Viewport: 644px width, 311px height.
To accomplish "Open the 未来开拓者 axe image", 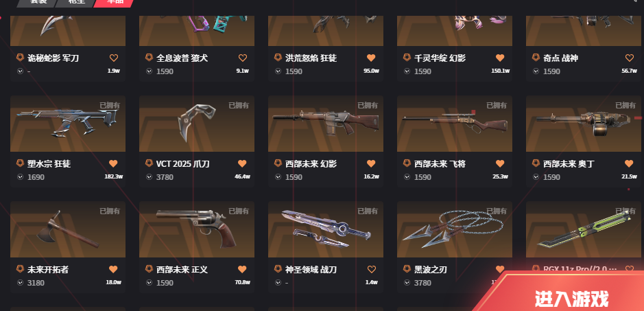I will click(x=68, y=229).
